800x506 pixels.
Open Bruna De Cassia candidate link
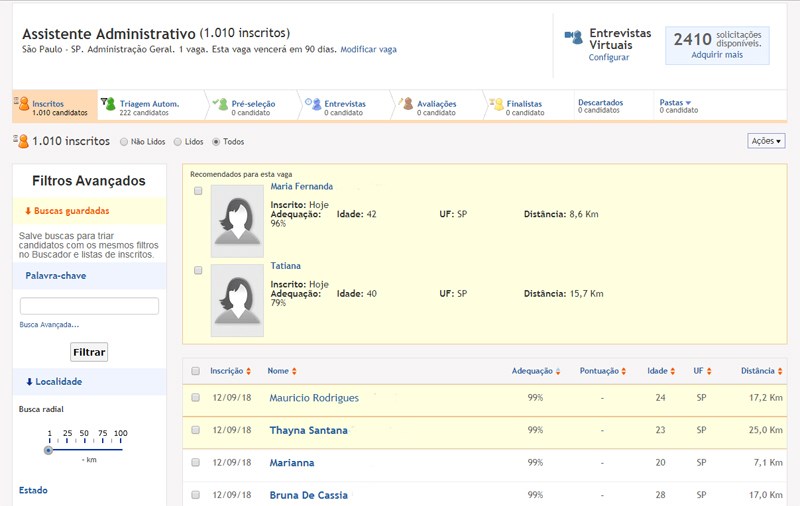(308, 495)
